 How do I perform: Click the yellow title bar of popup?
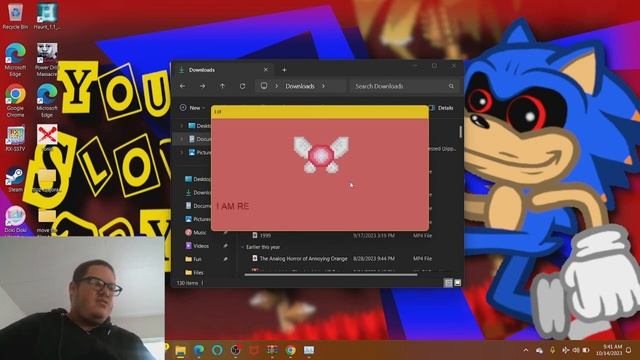point(320,112)
